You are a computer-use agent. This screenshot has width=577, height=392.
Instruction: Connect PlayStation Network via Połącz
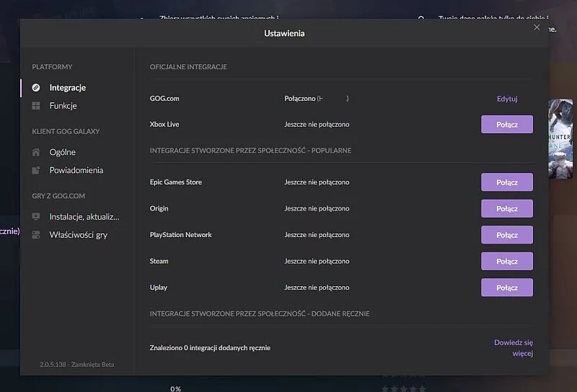coord(507,235)
